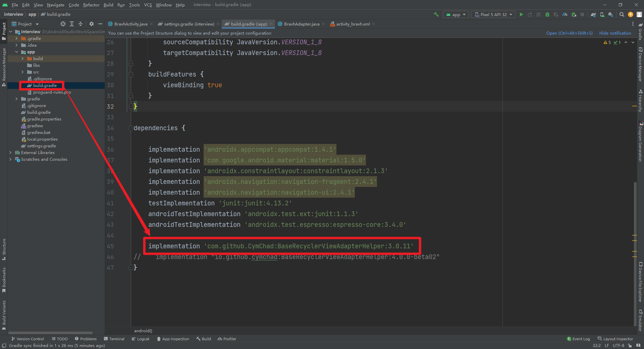Click the Expand All icon in Project panel
644x349 pixels.
(x=72, y=24)
